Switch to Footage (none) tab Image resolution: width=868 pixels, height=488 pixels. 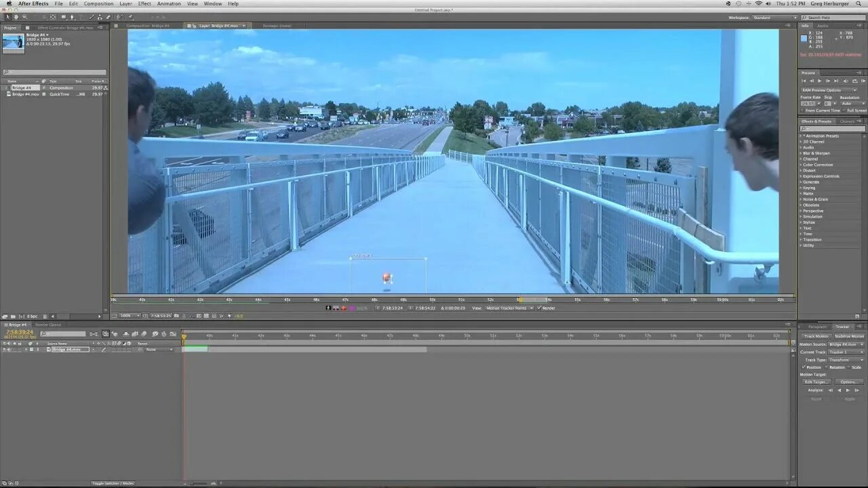277,26
